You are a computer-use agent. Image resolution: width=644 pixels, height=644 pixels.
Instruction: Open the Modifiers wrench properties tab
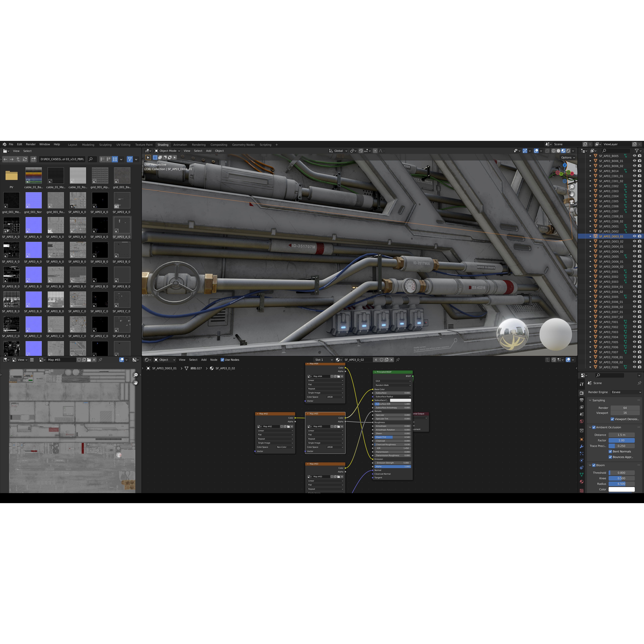pos(582,446)
